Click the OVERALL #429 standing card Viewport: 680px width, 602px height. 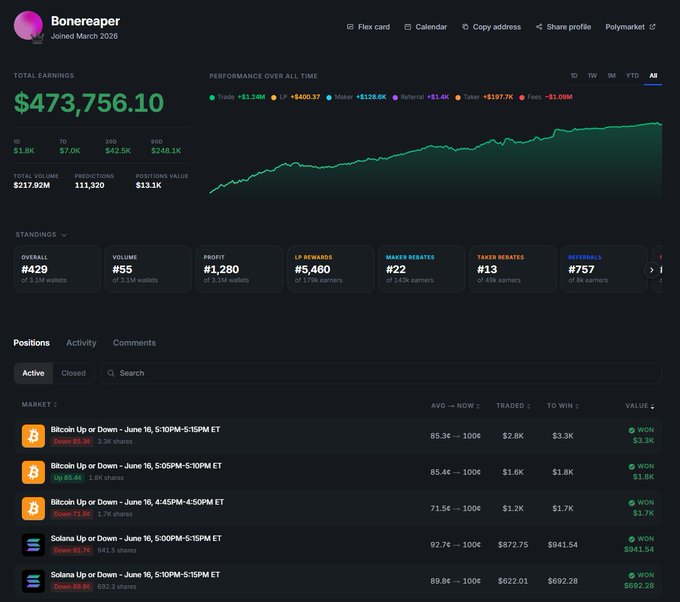click(57, 269)
